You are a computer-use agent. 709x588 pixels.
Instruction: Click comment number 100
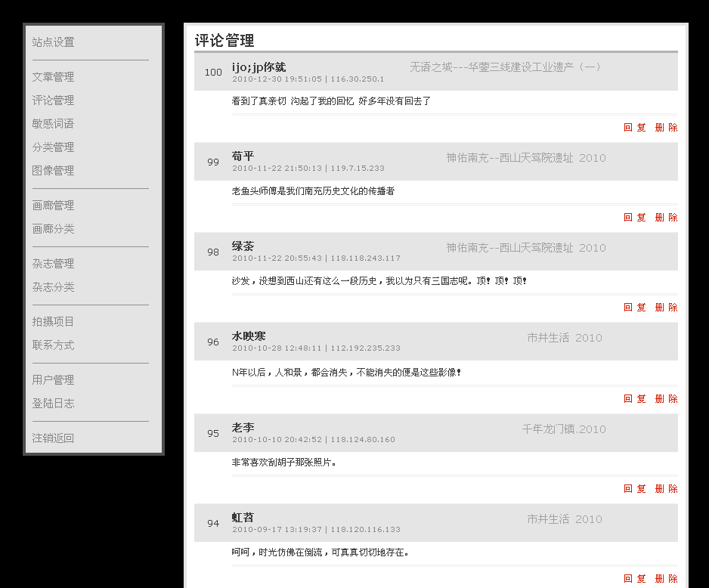[213, 73]
